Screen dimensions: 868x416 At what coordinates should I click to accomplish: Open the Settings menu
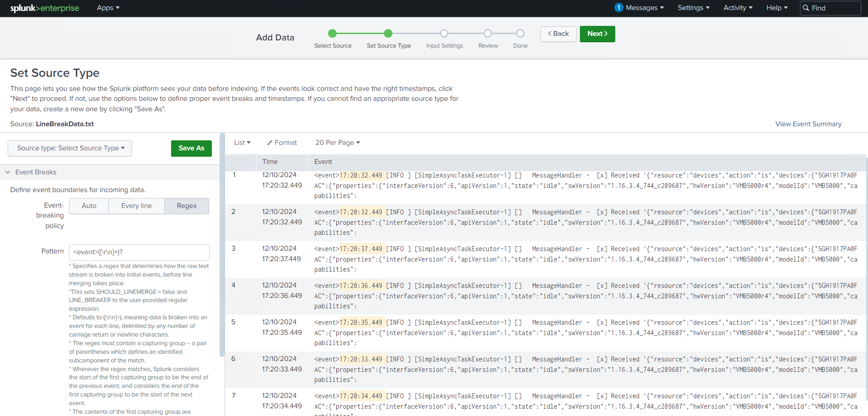point(693,8)
